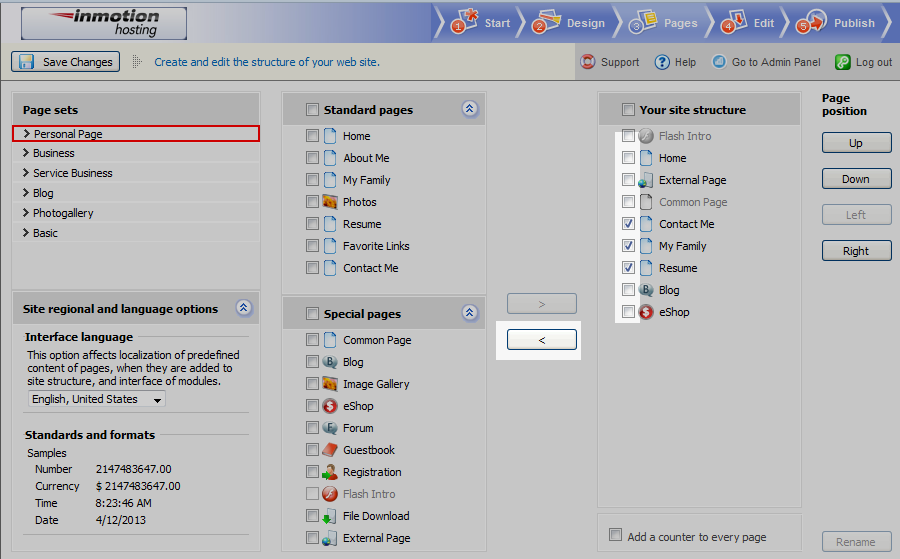Screen dimensions: 900x559
Task: Uncheck Contact Me in site structure
Action: 628,224
